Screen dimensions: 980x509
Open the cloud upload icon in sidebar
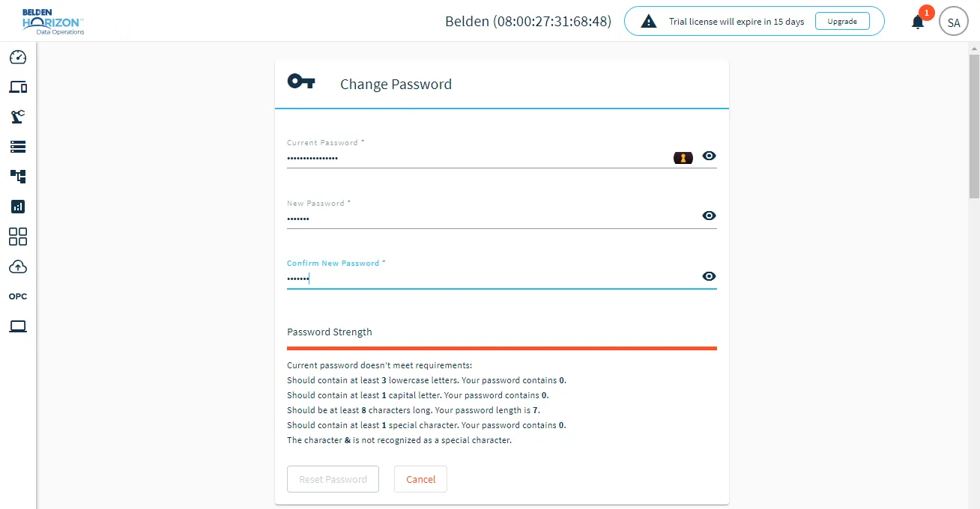click(x=18, y=266)
